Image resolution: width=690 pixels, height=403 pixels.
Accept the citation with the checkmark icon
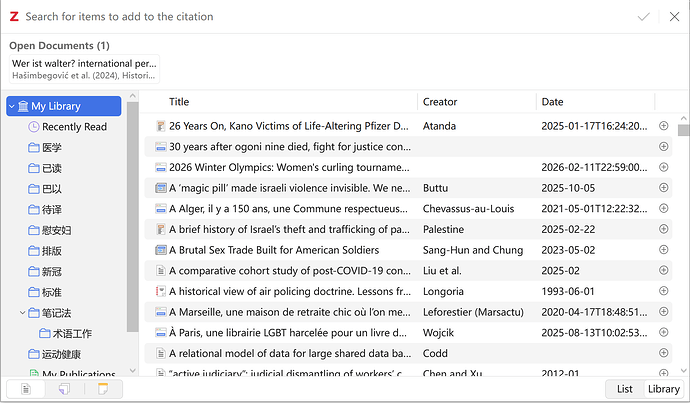643,17
